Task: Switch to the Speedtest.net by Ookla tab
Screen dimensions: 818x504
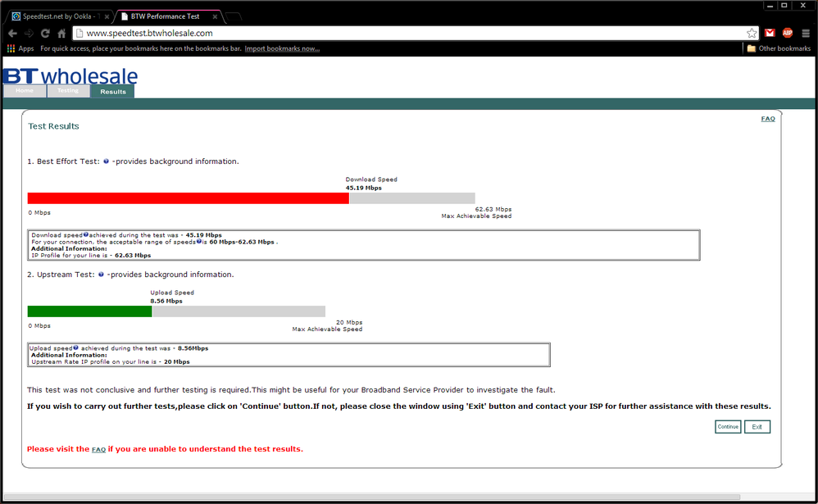Action: click(x=58, y=16)
